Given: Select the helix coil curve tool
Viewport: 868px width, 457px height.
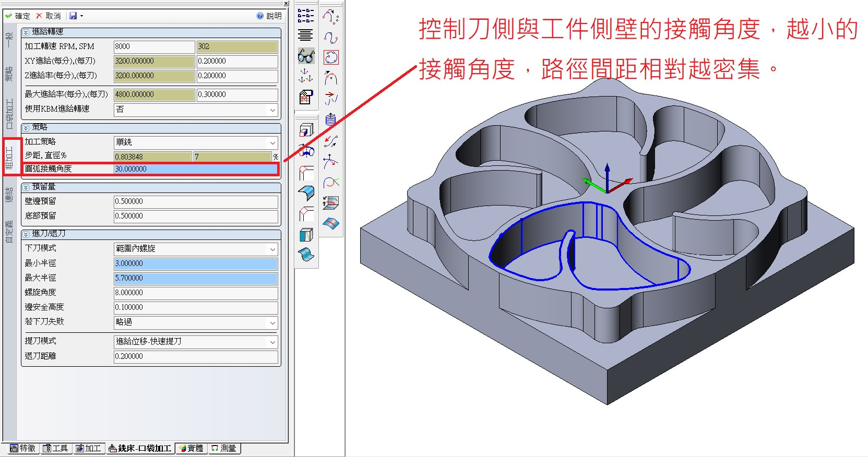Looking at the screenshot, I should [x=330, y=119].
